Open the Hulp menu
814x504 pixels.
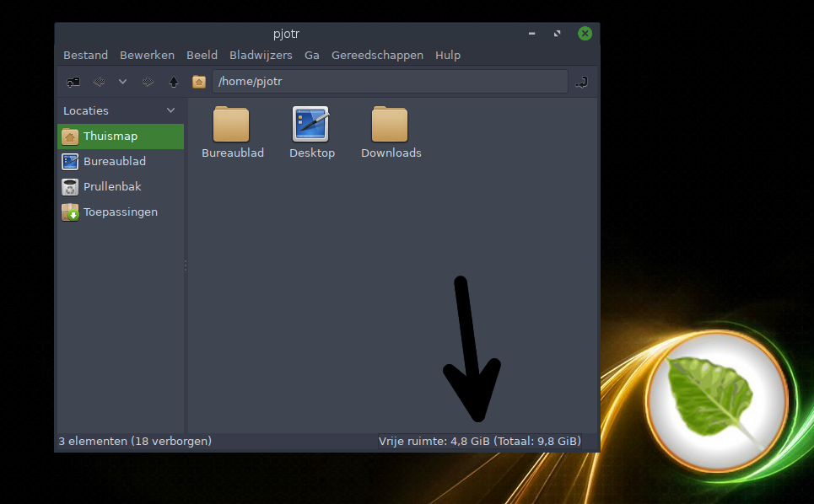point(448,55)
